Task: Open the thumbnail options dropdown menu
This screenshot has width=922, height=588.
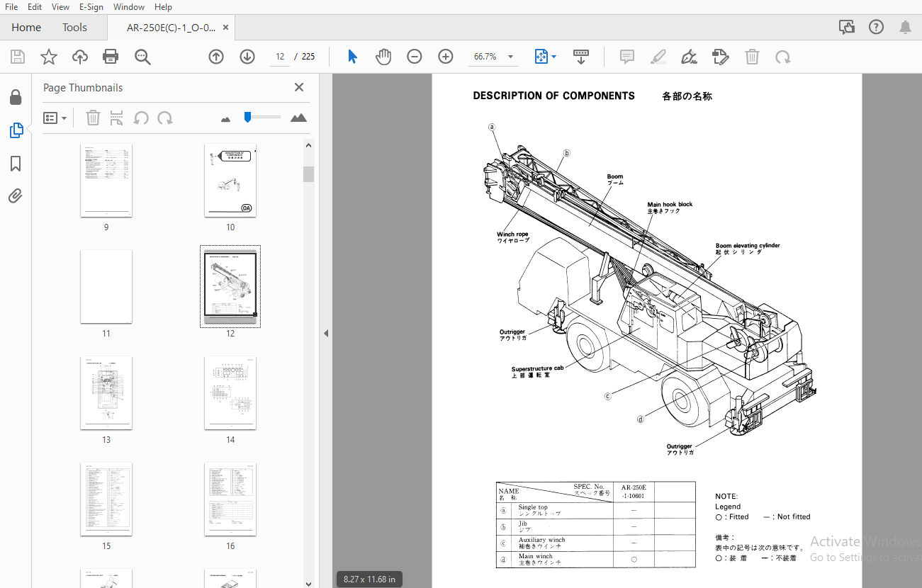Action: (55, 118)
